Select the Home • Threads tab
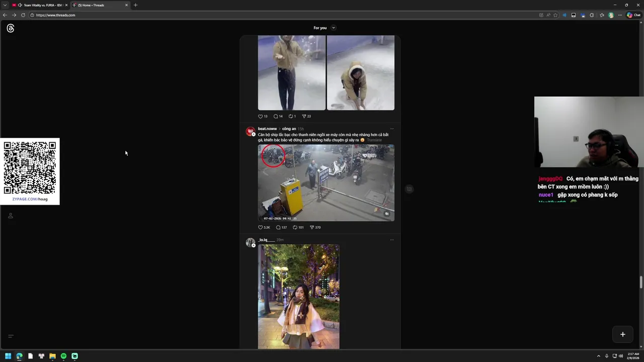The image size is (644, 362). coord(100,5)
